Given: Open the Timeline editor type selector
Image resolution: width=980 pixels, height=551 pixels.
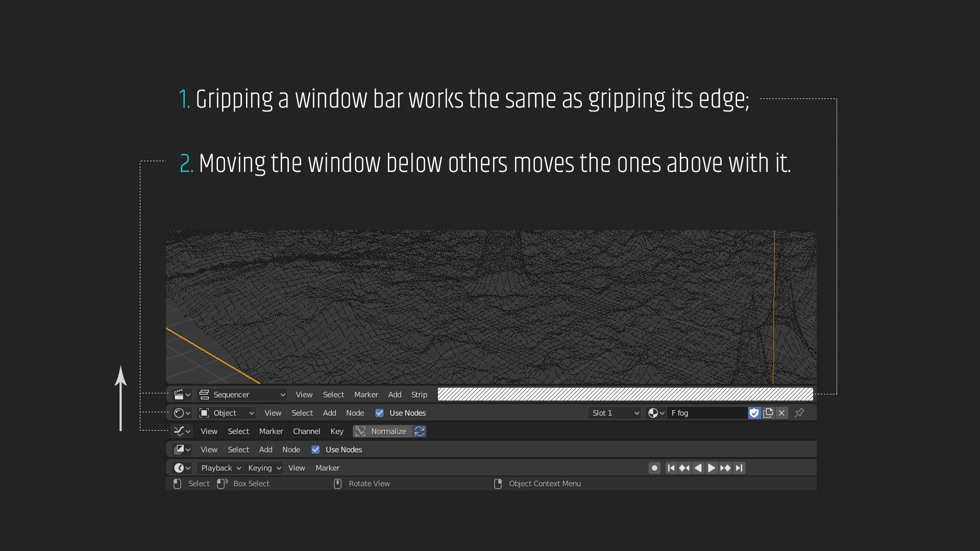Looking at the screenshot, I should (182, 468).
